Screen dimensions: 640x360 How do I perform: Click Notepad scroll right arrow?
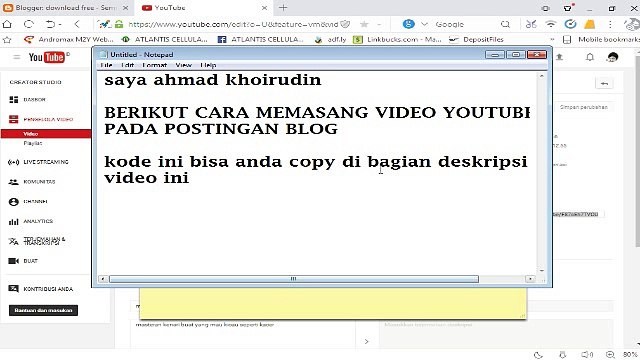click(530, 279)
